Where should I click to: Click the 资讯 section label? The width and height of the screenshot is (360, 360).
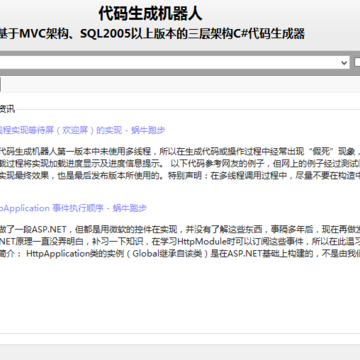(x=7, y=109)
